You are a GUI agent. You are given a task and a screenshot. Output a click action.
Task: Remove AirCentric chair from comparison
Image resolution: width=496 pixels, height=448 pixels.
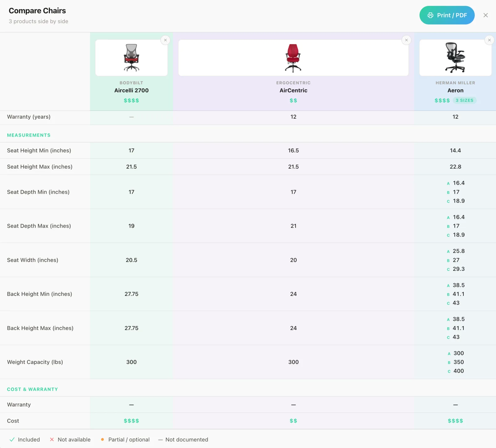pyautogui.click(x=406, y=40)
